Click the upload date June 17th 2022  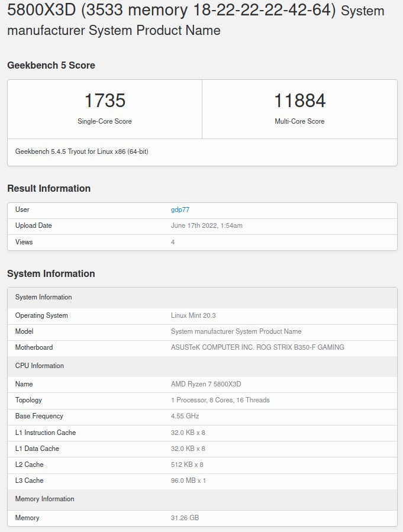click(x=207, y=225)
